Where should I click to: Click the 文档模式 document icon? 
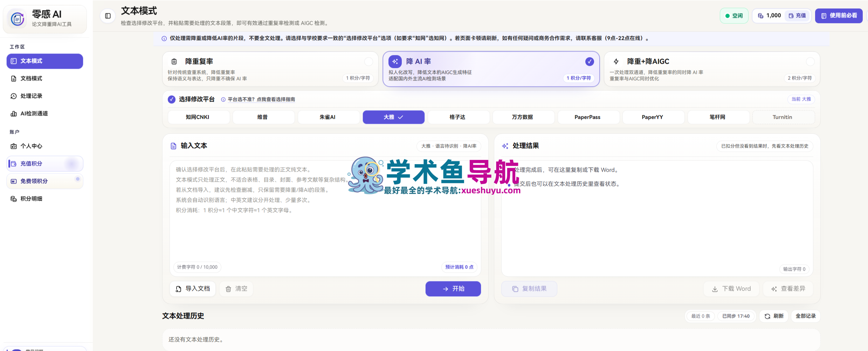[x=14, y=79]
